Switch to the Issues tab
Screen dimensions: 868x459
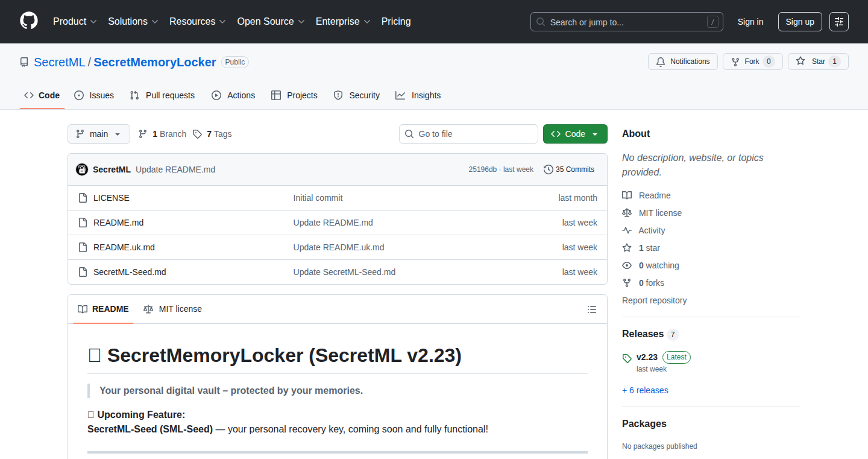(94, 95)
